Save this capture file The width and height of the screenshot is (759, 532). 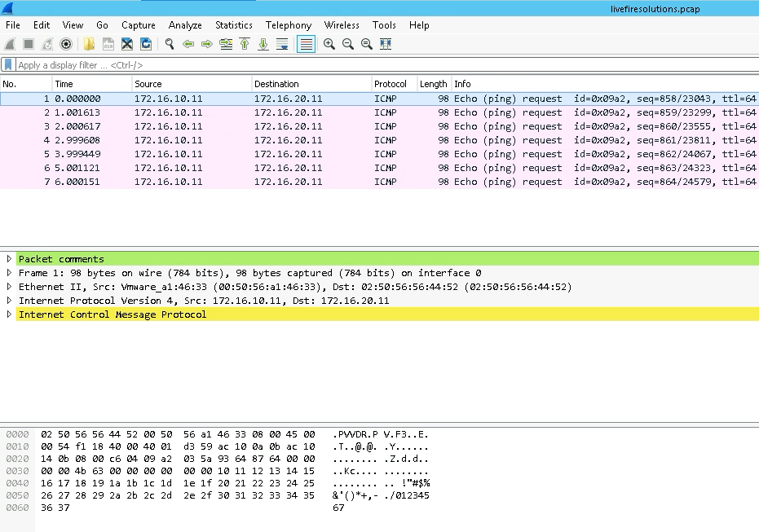coord(108,45)
